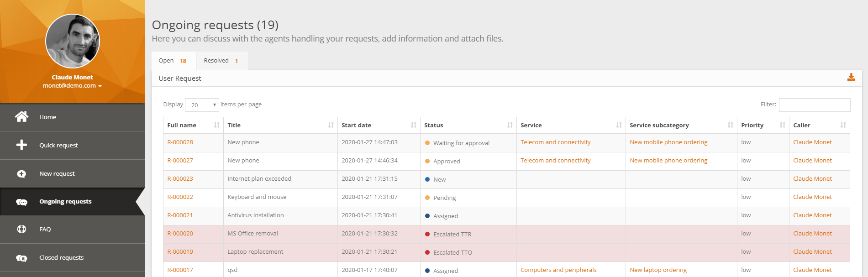Select the Open requests tab

point(173,61)
